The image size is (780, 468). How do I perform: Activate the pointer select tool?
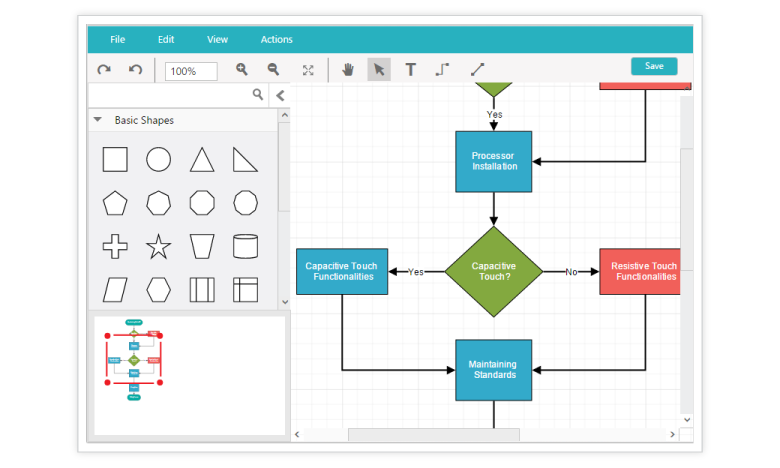click(x=379, y=70)
